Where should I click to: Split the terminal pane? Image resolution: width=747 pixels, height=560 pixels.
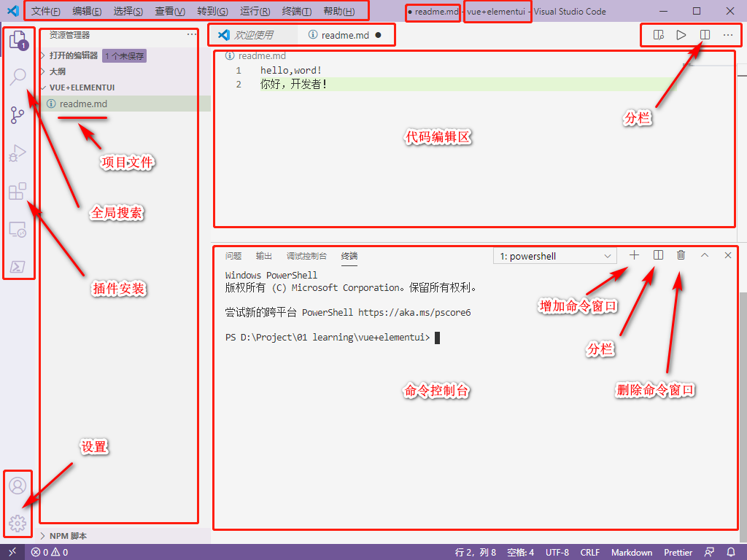pos(658,255)
